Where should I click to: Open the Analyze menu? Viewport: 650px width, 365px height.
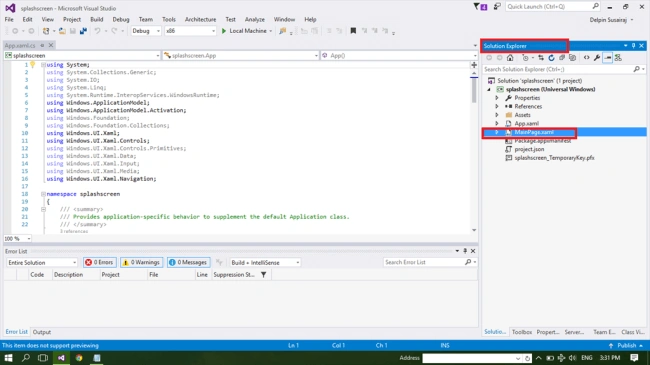[255, 19]
